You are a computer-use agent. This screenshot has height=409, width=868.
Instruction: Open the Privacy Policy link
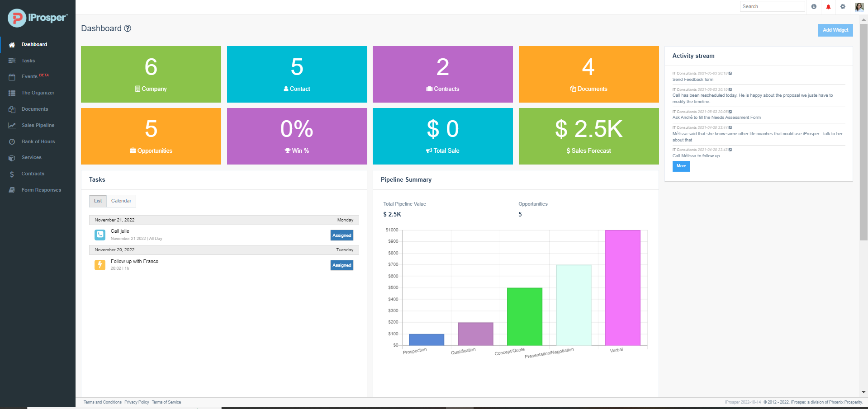(x=137, y=402)
